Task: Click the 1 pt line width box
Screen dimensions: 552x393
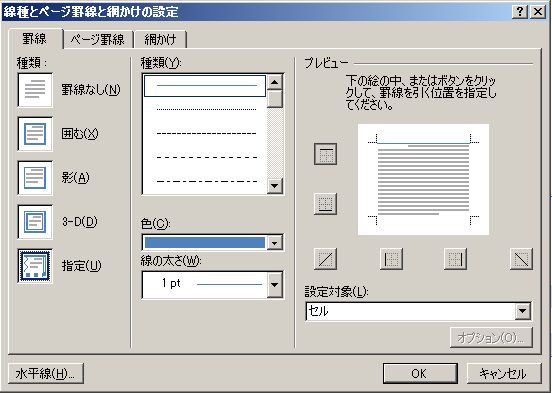Action: pyautogui.click(x=205, y=285)
